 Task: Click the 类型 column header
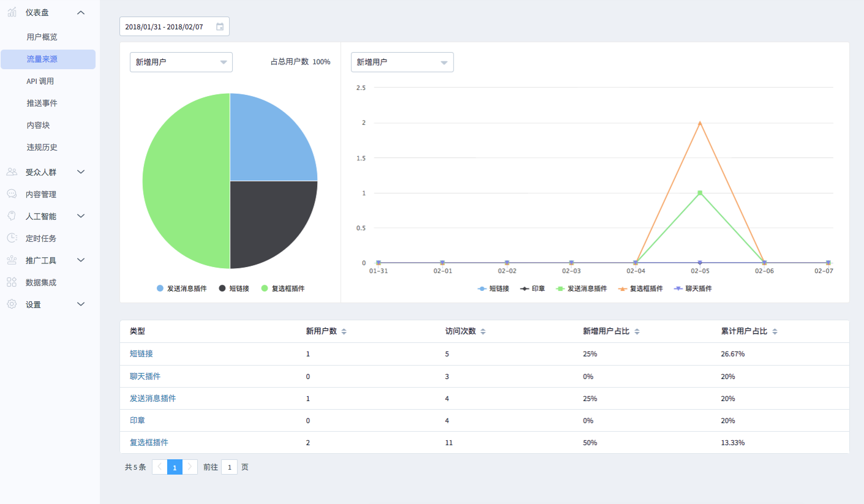click(x=137, y=331)
